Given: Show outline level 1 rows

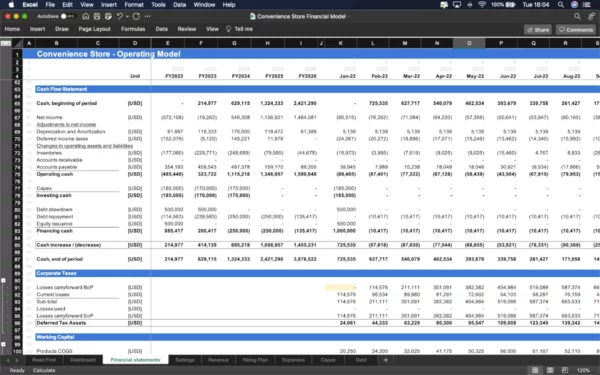Looking at the screenshot, I should click(3, 43).
